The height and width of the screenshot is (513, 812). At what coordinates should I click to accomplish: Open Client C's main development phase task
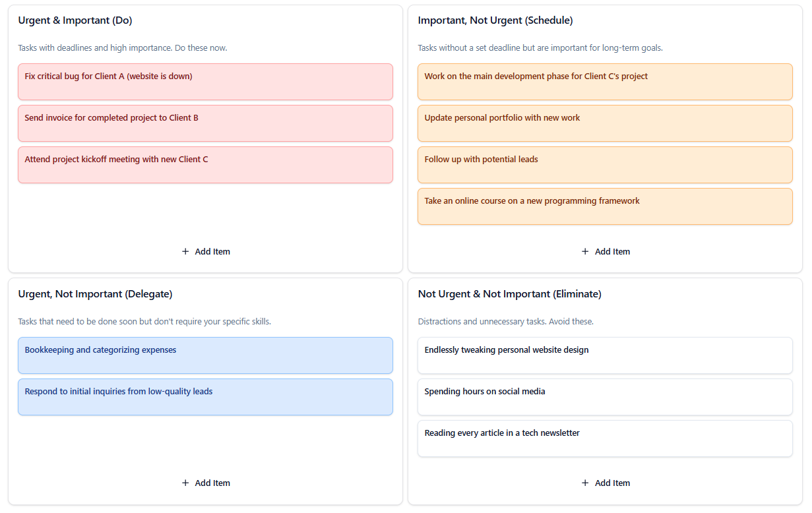click(x=605, y=82)
